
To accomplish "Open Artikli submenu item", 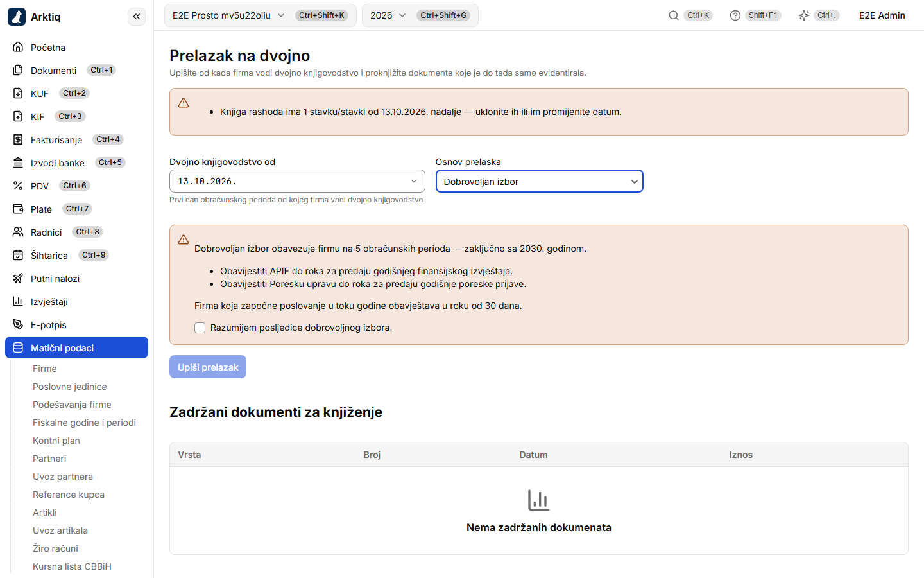I will click(45, 512).
